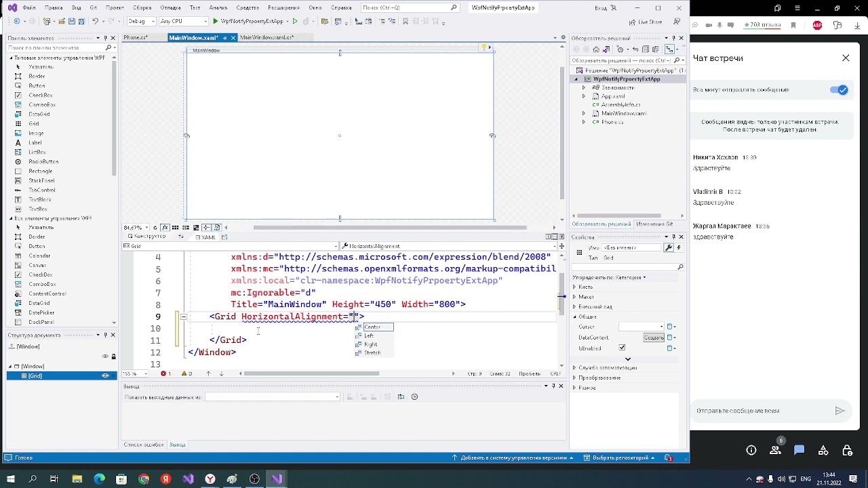This screenshot has width=868, height=488.
Task: Click the send message arrow in chat
Action: point(840,411)
